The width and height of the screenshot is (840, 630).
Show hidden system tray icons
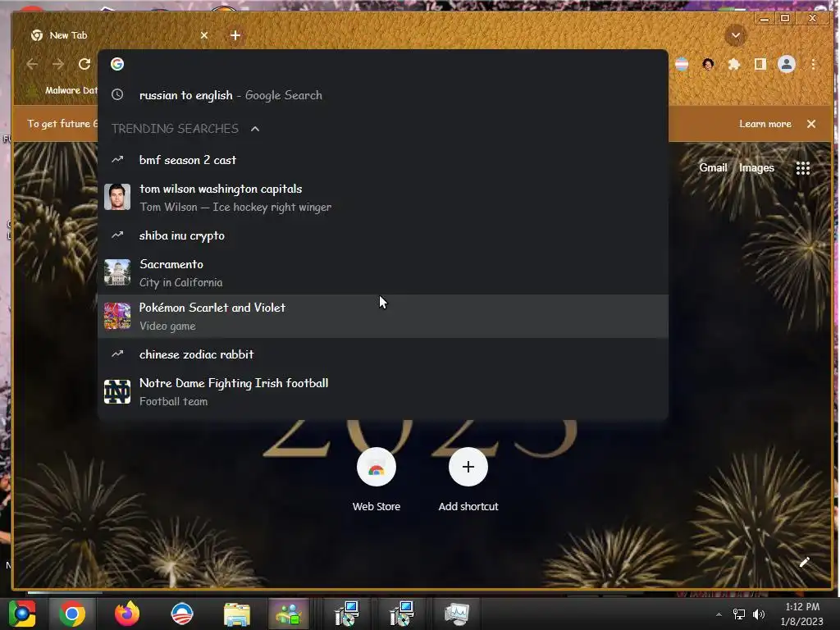(x=719, y=614)
